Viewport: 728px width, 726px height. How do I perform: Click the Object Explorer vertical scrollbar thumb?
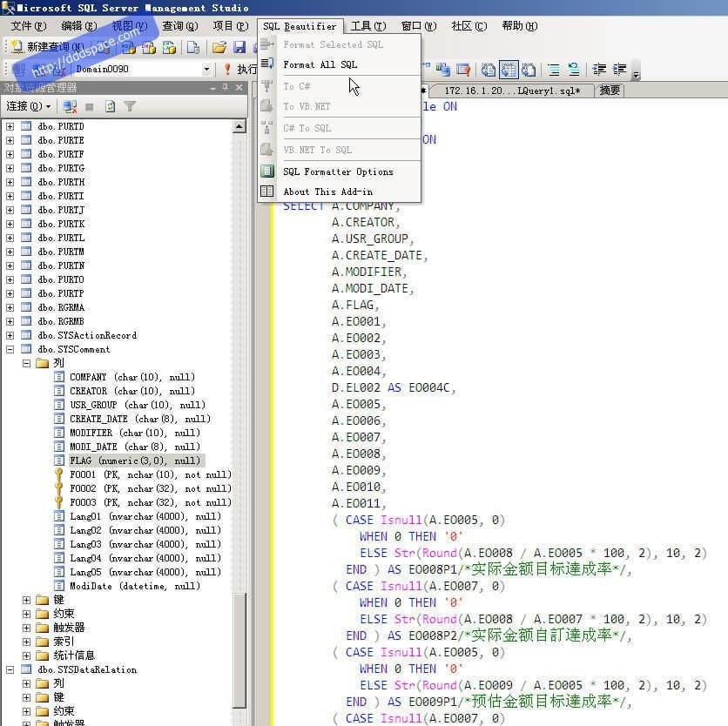(239, 650)
